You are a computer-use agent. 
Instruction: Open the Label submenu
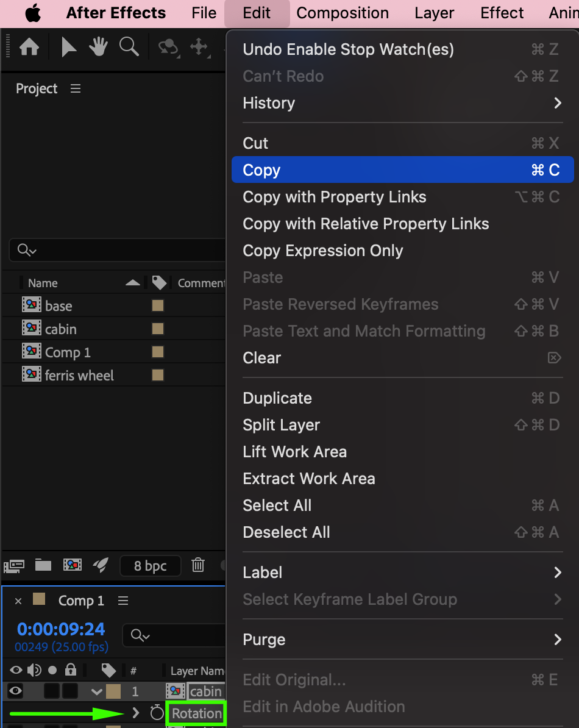click(x=402, y=573)
